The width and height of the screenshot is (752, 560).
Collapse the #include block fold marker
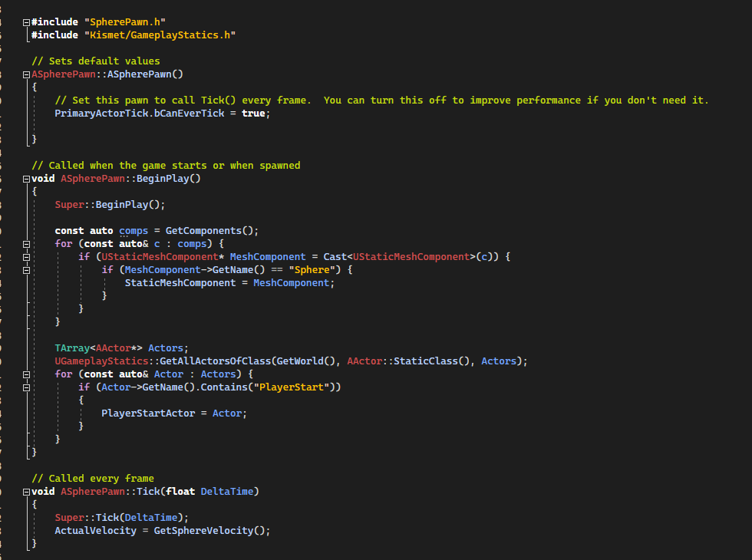click(x=26, y=22)
